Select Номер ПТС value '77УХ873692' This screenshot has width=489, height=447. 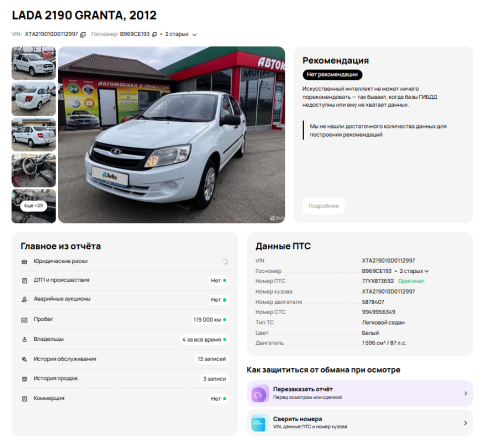(378, 281)
